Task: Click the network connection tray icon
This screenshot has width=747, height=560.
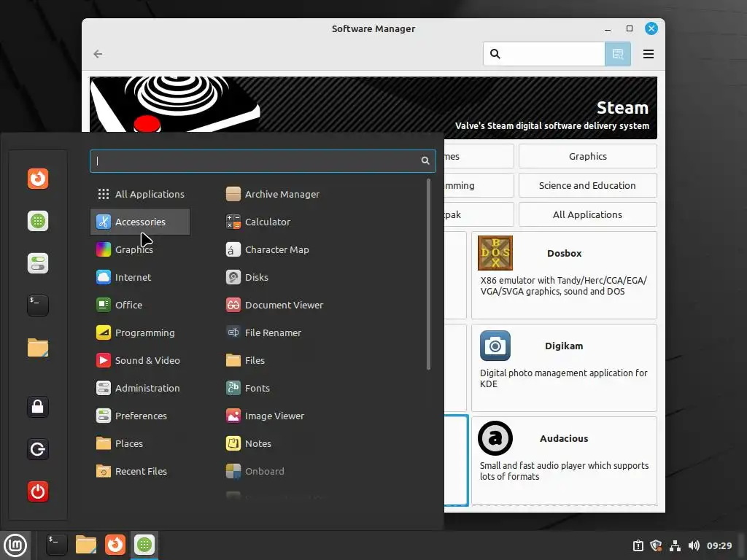Action: pyautogui.click(x=675, y=545)
